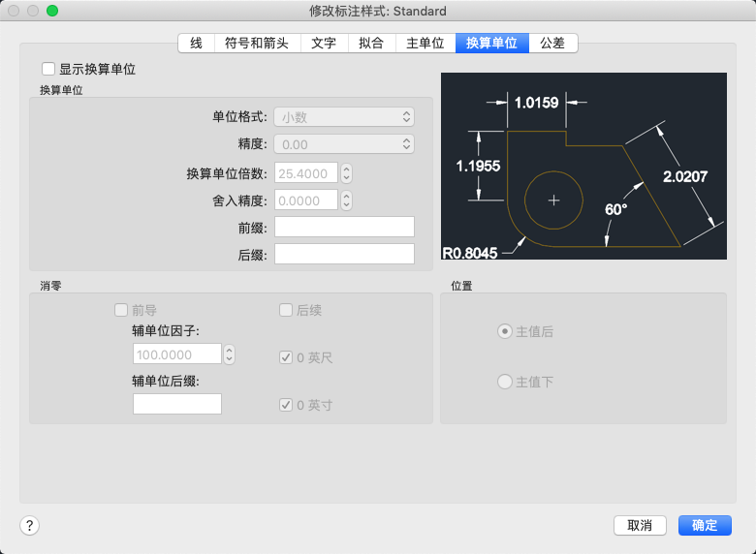The height and width of the screenshot is (554, 756).
Task: Open the 精度 dropdown showing 0.00
Action: 344,144
